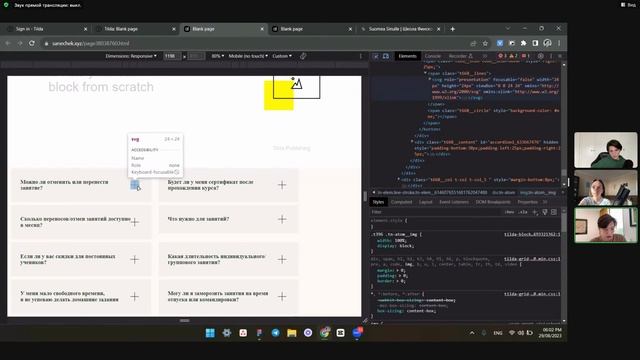Expand the 'Сколько переносов/отмен занятий' question
This screenshot has height=360, width=640.
134,222
